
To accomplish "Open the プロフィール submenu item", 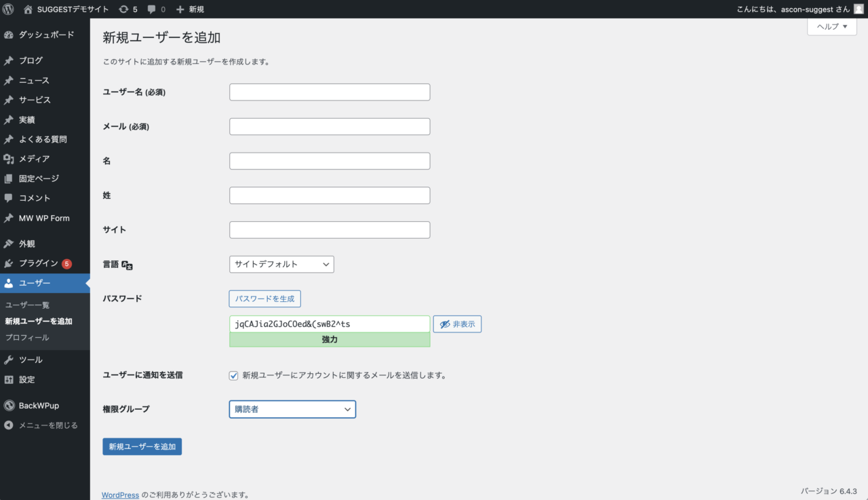I will point(27,337).
